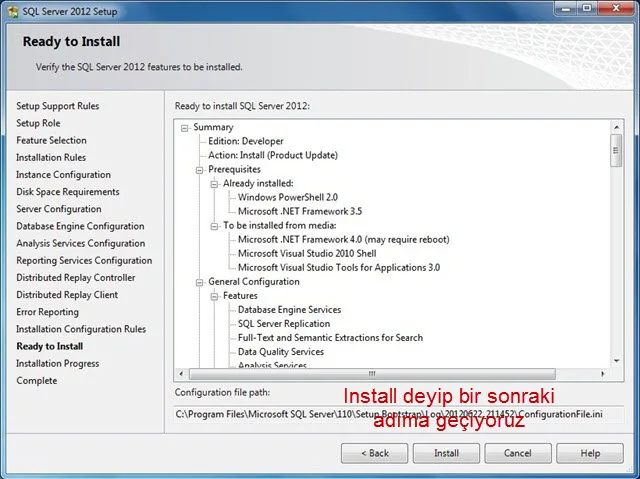
Task: Go back with the Back button
Action: (x=374, y=453)
